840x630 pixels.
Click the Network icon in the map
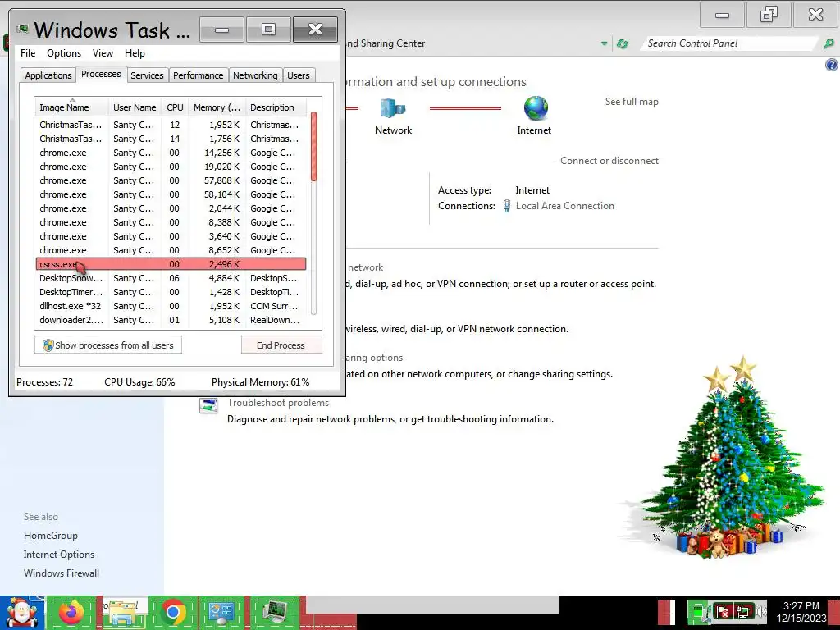coord(393,109)
